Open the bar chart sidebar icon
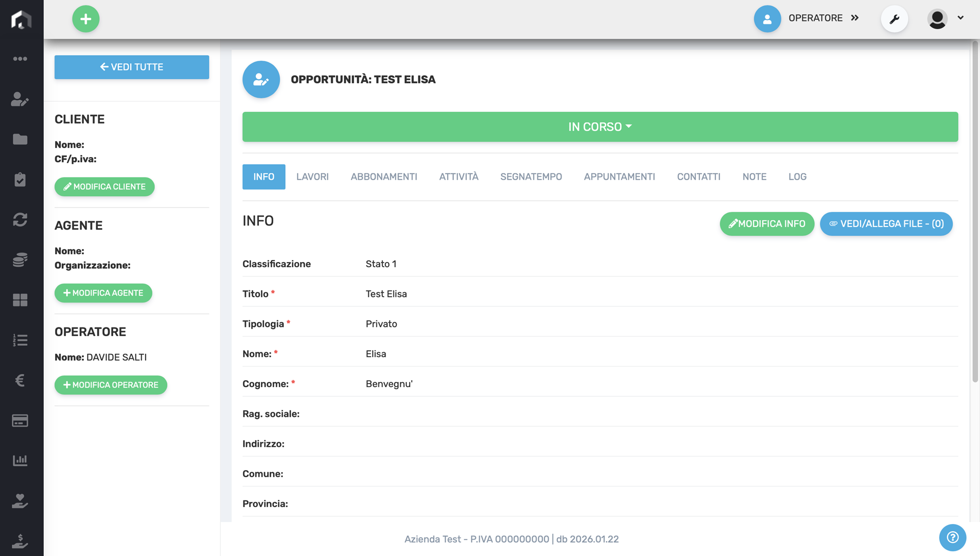This screenshot has width=980, height=556. coord(20,461)
